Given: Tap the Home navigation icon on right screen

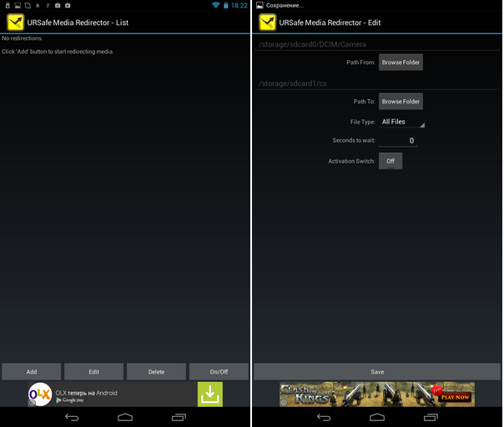Looking at the screenshot, I should [x=377, y=417].
